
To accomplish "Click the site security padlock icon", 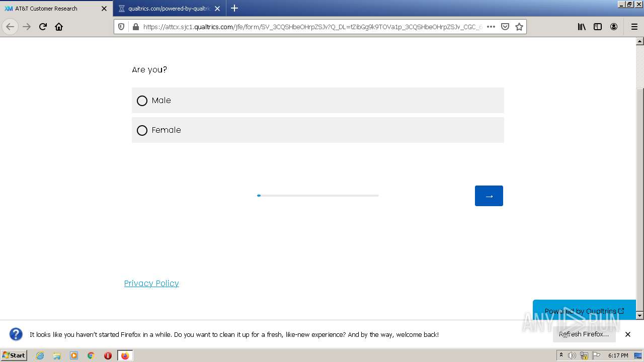I will [135, 27].
